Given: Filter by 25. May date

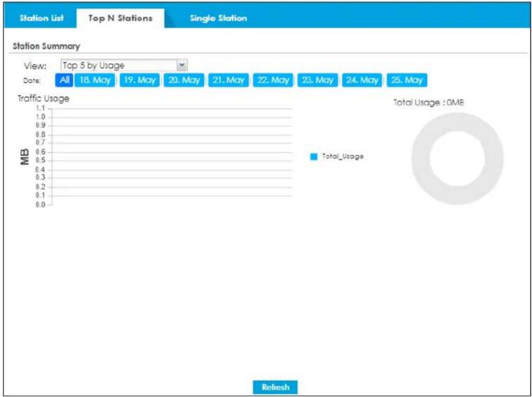Looking at the screenshot, I should 407,80.
